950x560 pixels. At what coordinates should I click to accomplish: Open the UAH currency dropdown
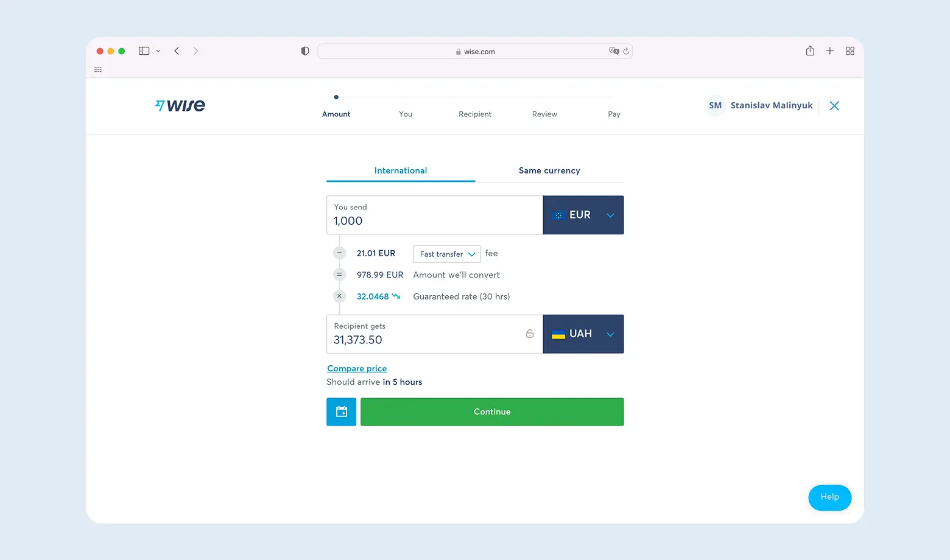click(610, 334)
